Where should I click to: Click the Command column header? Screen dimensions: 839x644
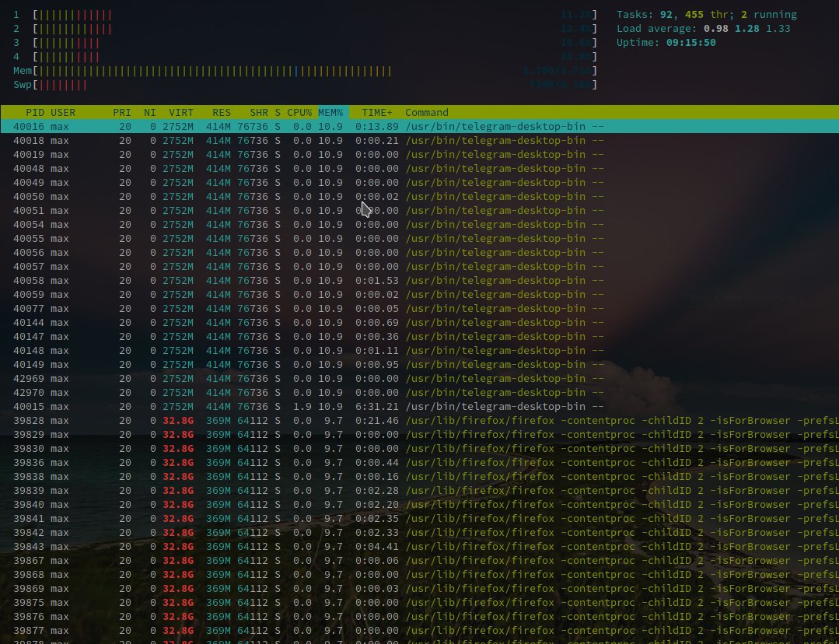[426, 113]
